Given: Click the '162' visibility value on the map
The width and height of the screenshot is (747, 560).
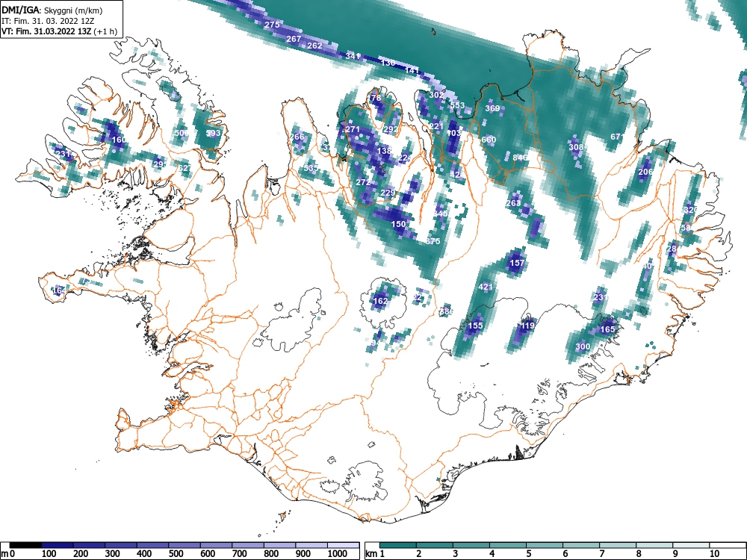Looking at the screenshot, I should tap(380, 301).
